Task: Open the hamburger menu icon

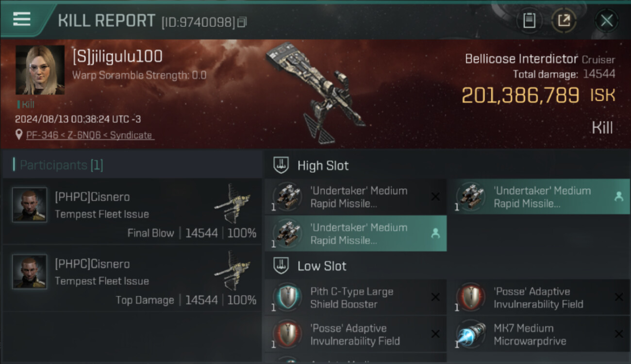Action: tap(22, 19)
